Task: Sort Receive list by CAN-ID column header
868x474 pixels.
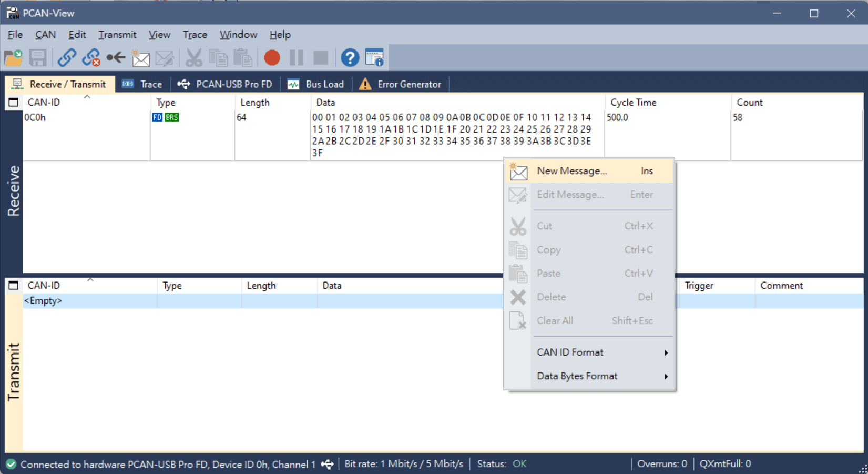Action: 87,103
